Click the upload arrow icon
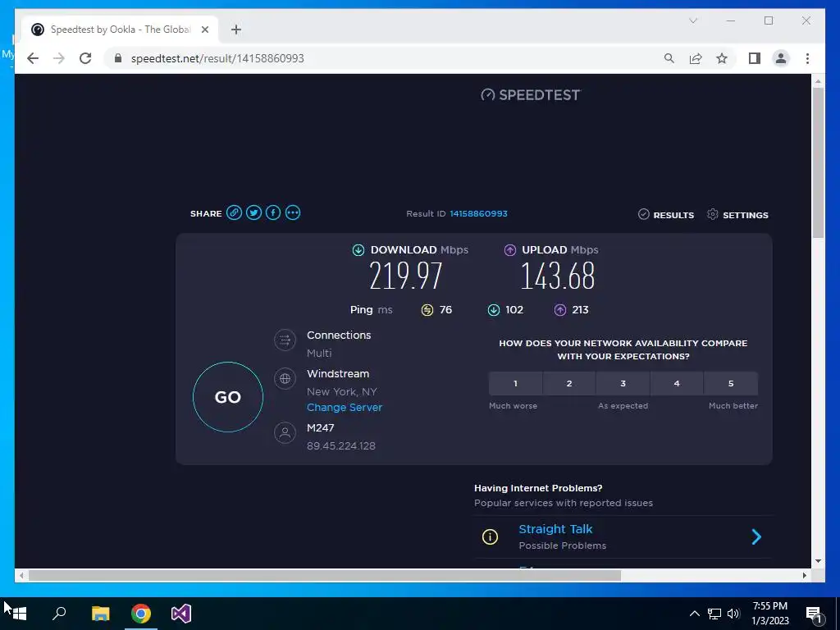Viewport: 840px width, 630px height. click(510, 249)
